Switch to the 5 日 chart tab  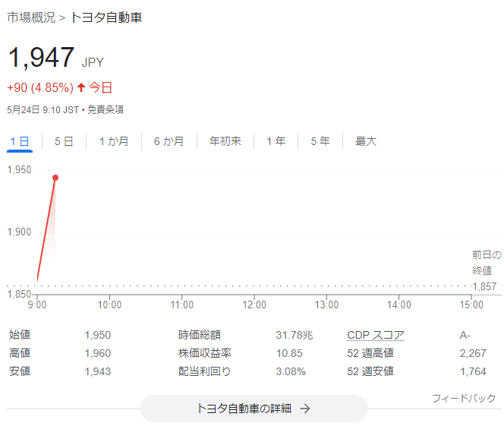pos(64,141)
